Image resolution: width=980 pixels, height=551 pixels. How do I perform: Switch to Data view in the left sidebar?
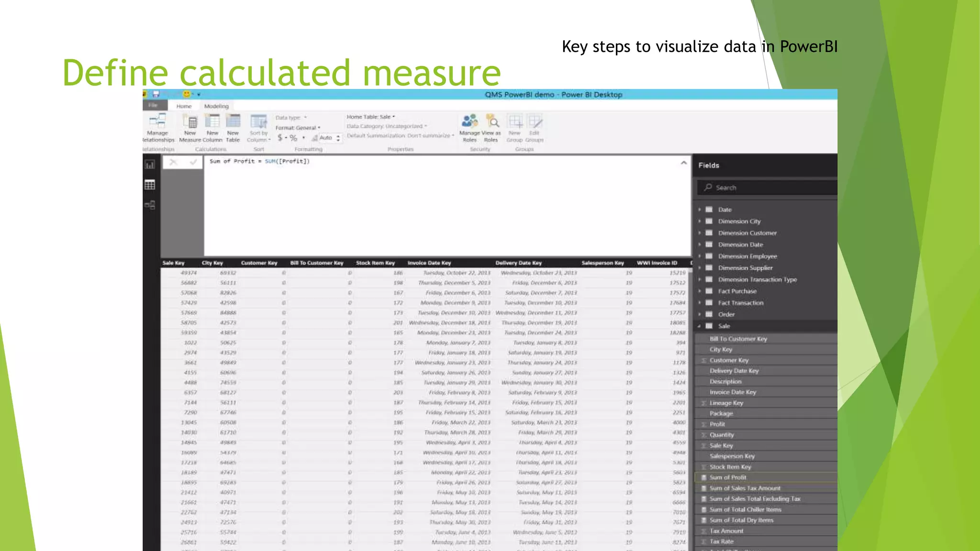(x=150, y=185)
